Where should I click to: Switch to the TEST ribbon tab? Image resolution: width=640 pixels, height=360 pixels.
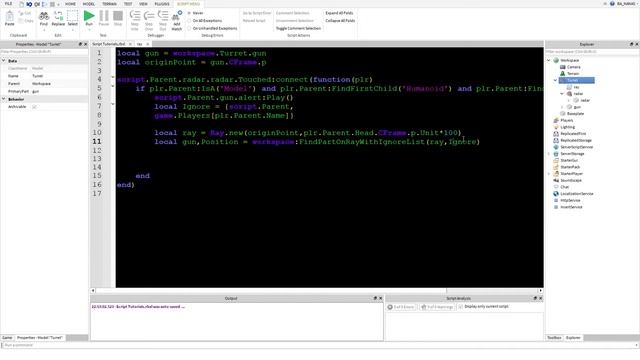128,4
